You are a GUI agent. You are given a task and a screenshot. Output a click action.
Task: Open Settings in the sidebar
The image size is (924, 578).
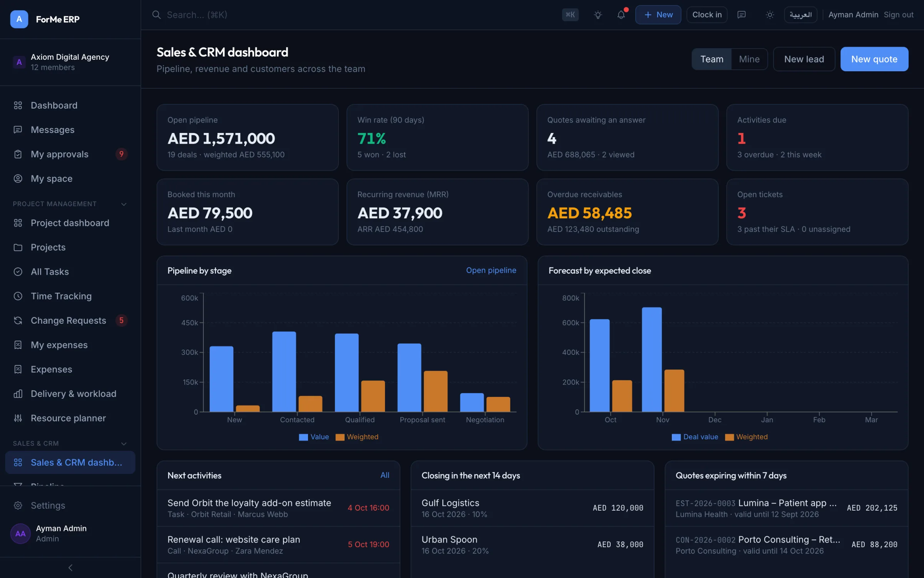click(x=70, y=505)
